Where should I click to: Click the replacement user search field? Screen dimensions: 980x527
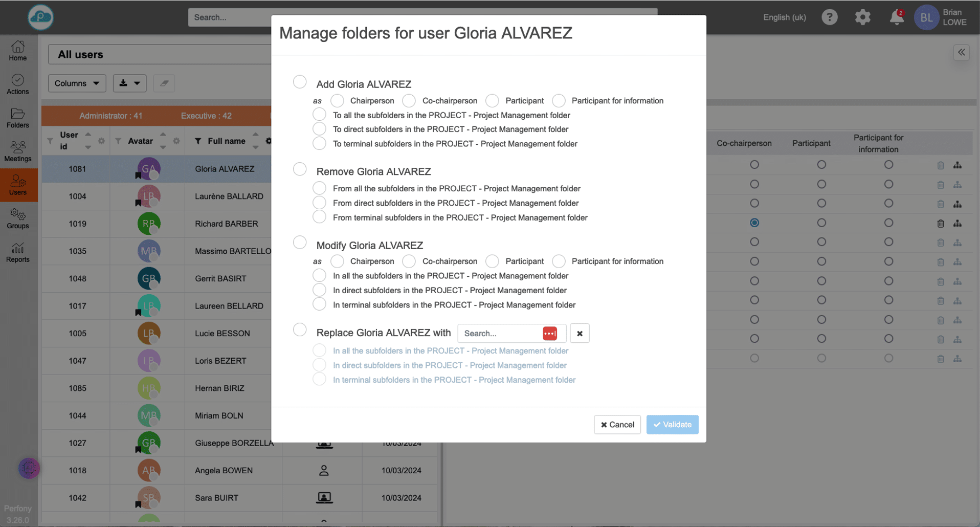click(500, 334)
